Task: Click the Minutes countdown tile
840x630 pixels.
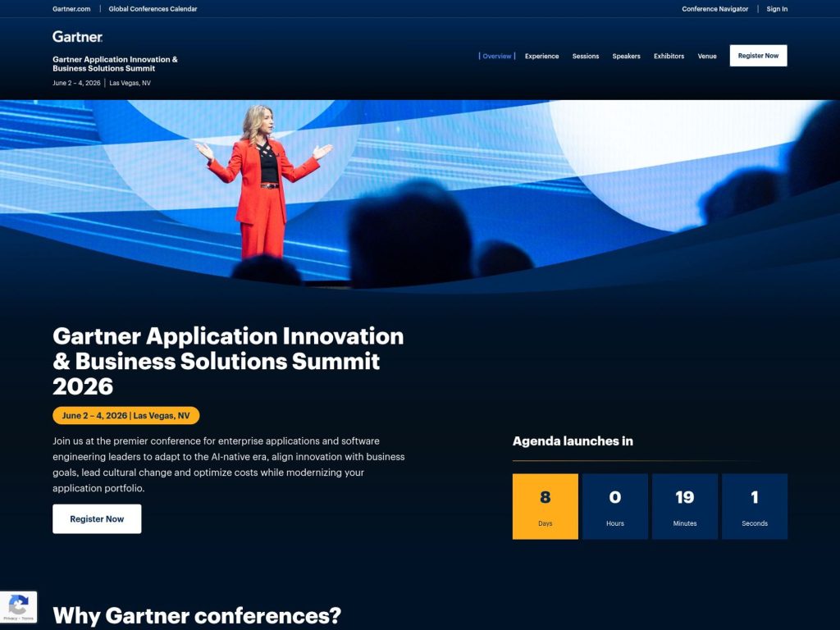Action: coord(684,506)
